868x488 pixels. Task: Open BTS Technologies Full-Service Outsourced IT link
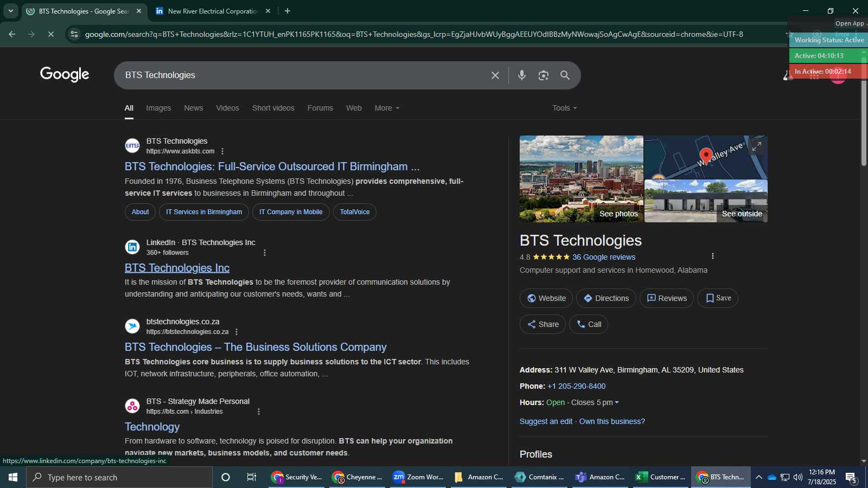point(272,166)
